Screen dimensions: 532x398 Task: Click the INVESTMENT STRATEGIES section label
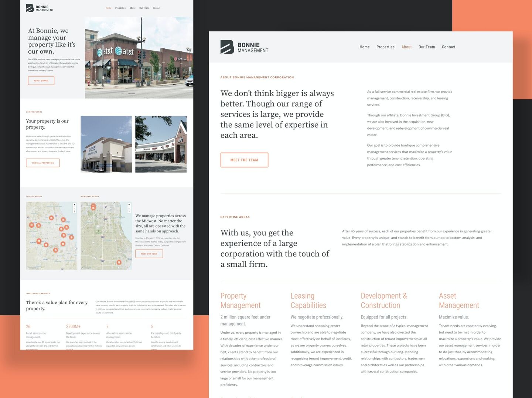click(x=38, y=293)
